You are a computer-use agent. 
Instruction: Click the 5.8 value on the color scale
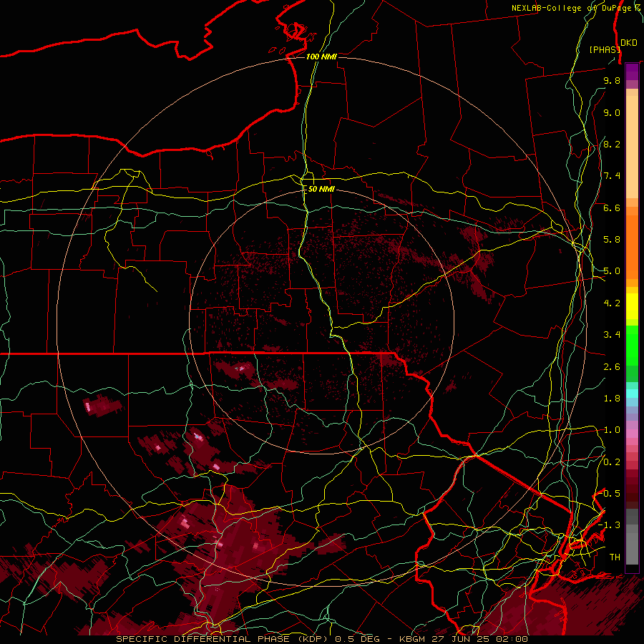pyautogui.click(x=612, y=240)
